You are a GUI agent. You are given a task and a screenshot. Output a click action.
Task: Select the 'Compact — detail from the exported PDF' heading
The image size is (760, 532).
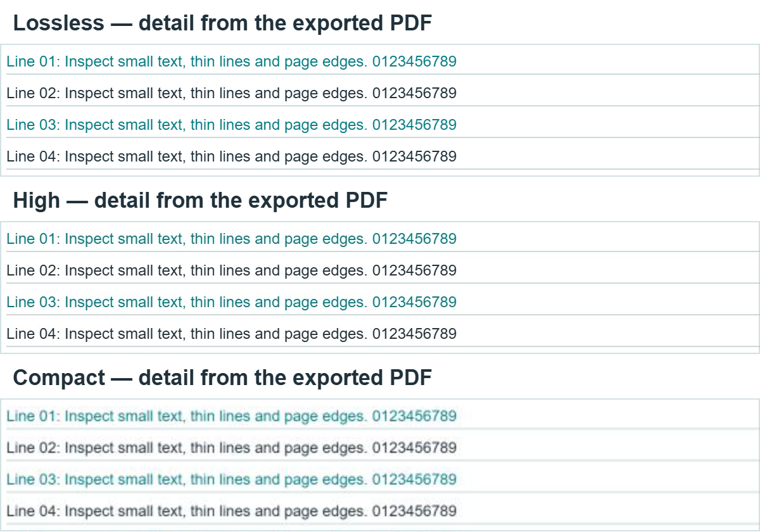click(222, 378)
